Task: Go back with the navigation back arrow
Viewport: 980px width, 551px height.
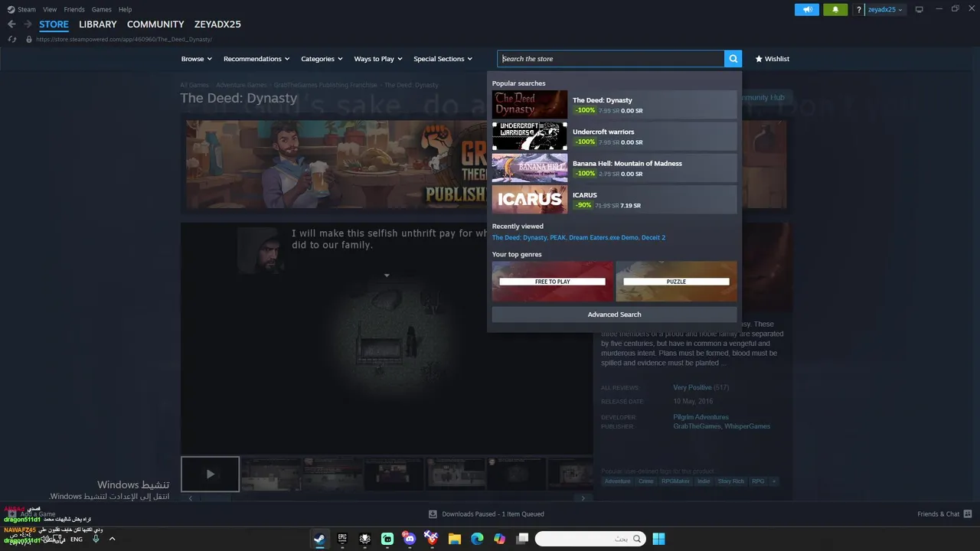Action: coord(11,24)
